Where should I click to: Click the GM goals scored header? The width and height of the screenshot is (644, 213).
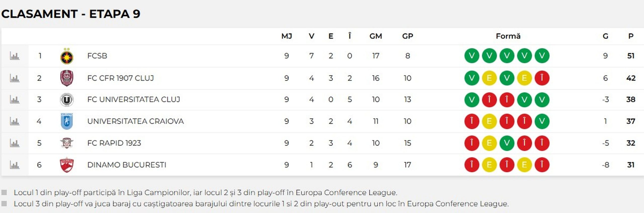point(376,36)
